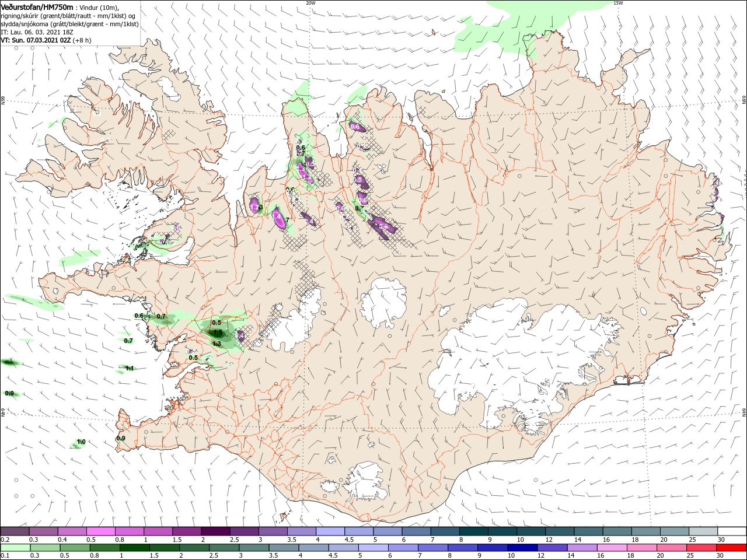Pick the light lavender swatch at 4 on the upper scale
Image resolution: width=747 pixels, height=560 pixels.
coord(330,531)
